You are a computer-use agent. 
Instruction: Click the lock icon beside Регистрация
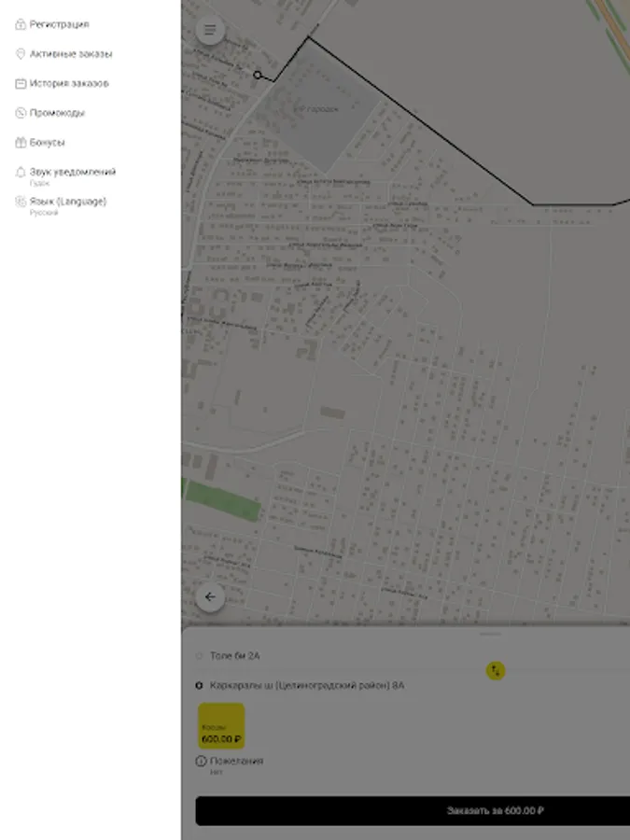21,24
